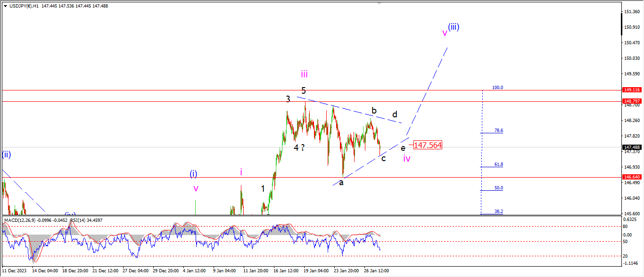
Task: Click the magenta wave iii label
Action: [x=305, y=74]
